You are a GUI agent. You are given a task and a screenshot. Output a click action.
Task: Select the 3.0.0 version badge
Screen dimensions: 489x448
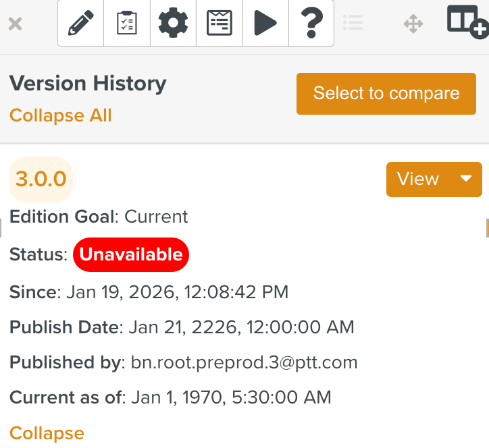click(41, 179)
